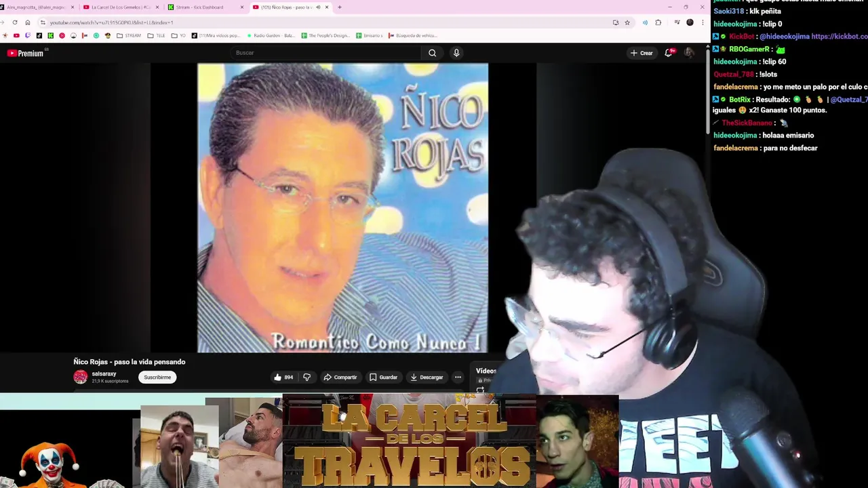Click the install/cast icon in address bar
Screen dimensions: 868x488
tap(616, 22)
